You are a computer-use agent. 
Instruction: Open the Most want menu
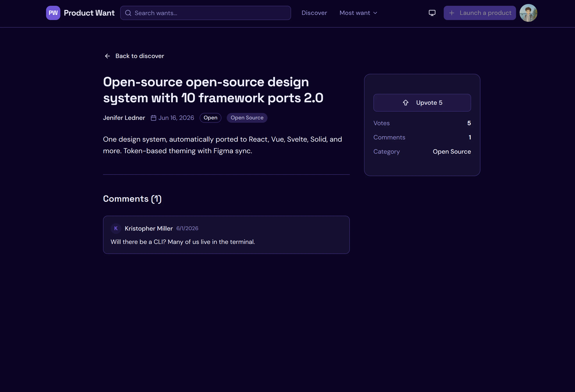click(x=358, y=13)
